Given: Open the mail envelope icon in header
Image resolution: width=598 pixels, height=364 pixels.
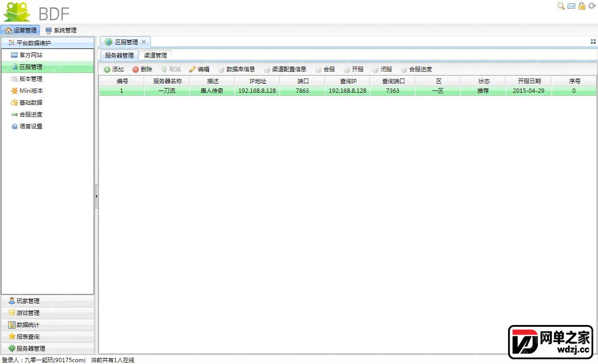Looking at the screenshot, I should [x=571, y=6].
